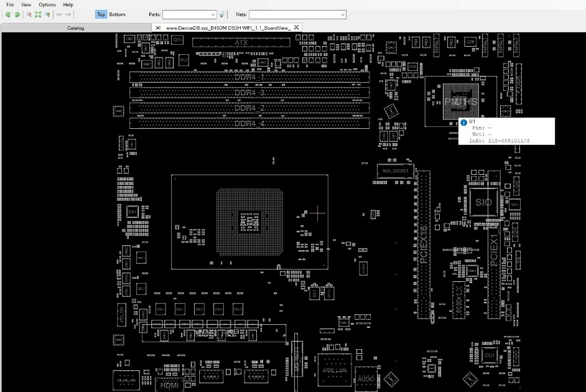Click the icon on the BoardView tab
This screenshot has height=392, width=586.
[158, 27]
